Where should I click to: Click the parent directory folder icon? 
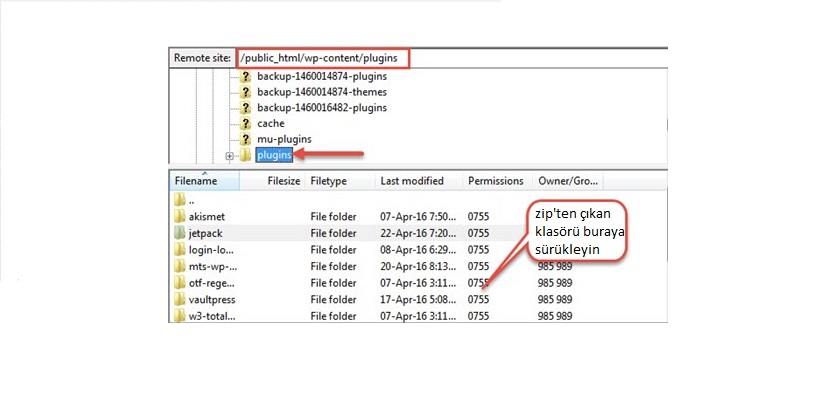(179, 199)
